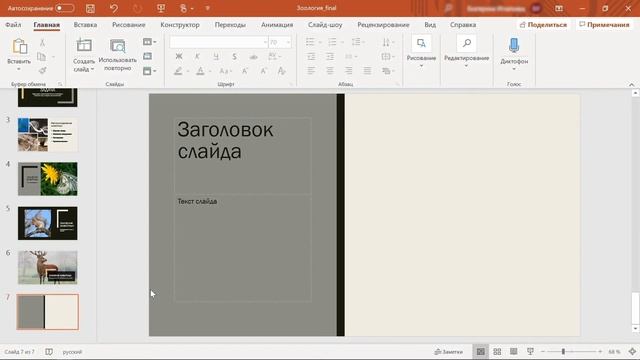Open the Редактирование group button

(467, 51)
